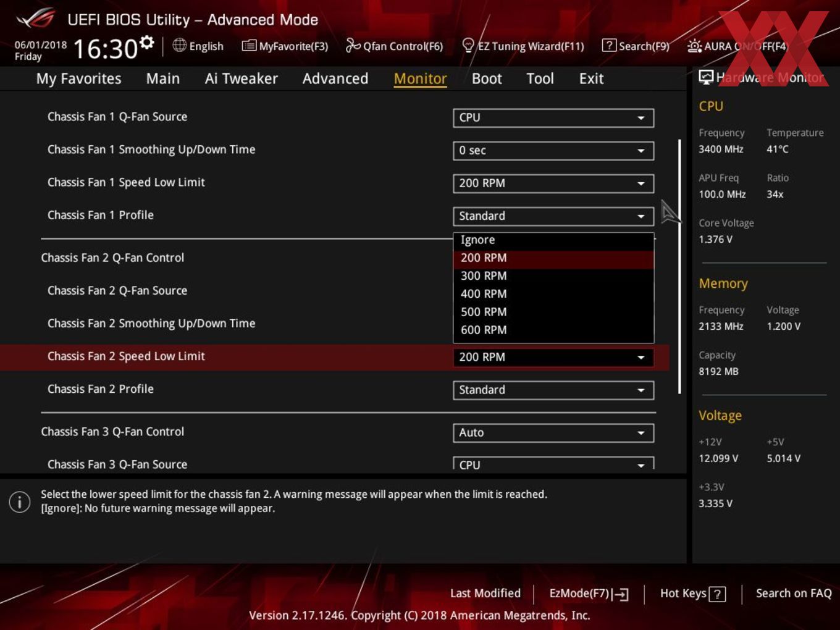The image size is (840, 630).
Task: Click the ROG logo icon
Action: (35, 18)
